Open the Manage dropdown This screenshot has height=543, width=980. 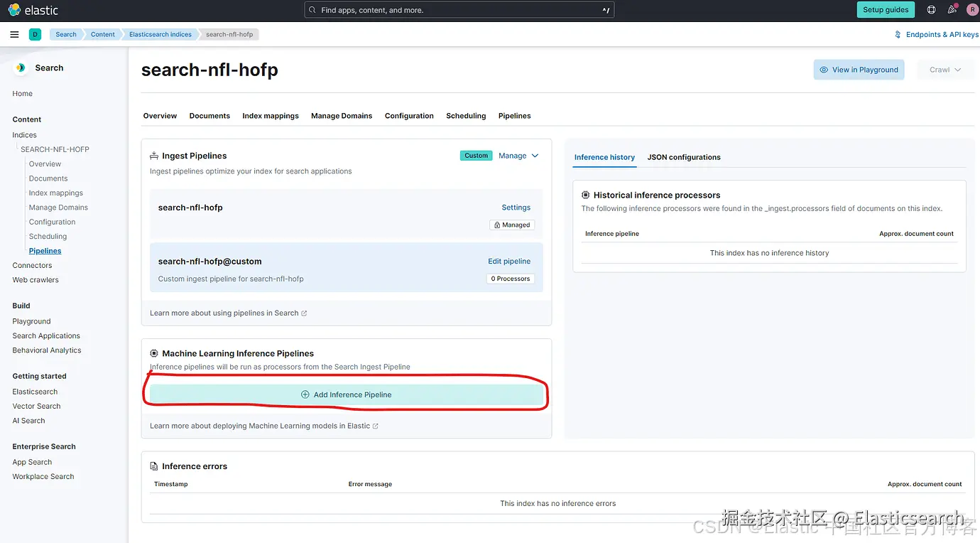click(x=518, y=156)
